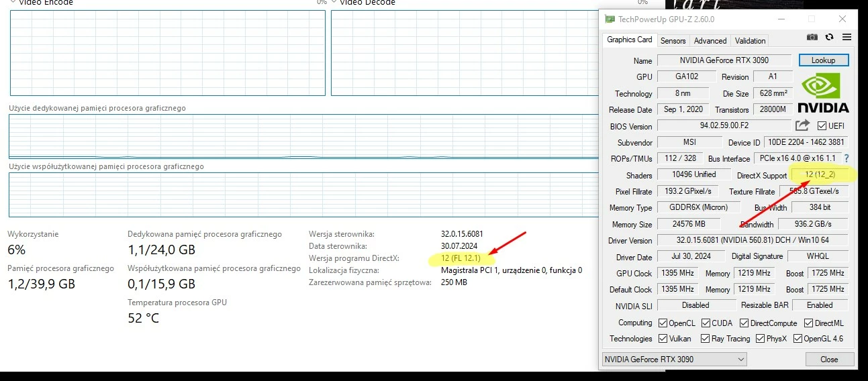This screenshot has width=868, height=381.
Task: Click the Memory Type GDDR6X (Micron) field
Action: (x=699, y=207)
